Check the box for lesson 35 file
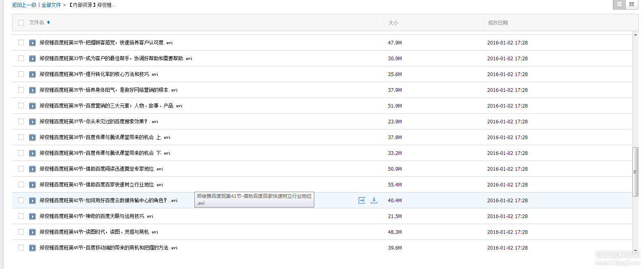Screen dimensions: 644x269 pos(21,90)
